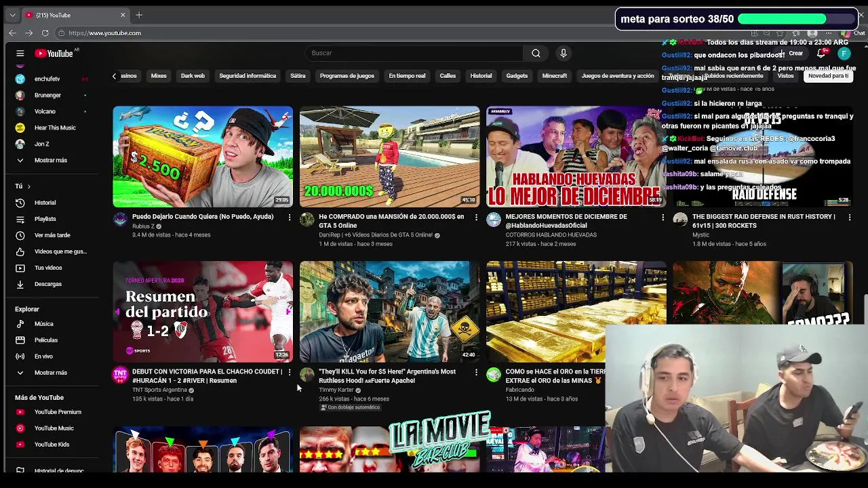Viewport: 868px width, 488px height.
Task: Select the Gadgets category chip
Action: tap(517, 76)
